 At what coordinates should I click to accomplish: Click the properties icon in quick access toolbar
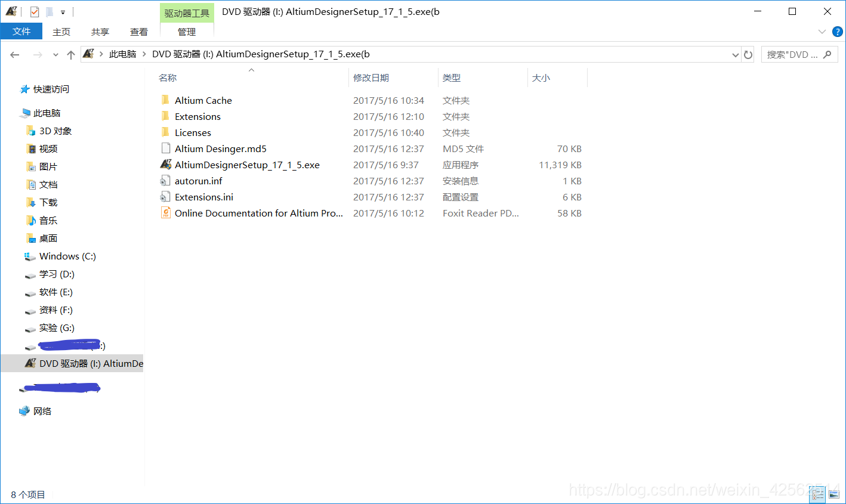click(35, 11)
